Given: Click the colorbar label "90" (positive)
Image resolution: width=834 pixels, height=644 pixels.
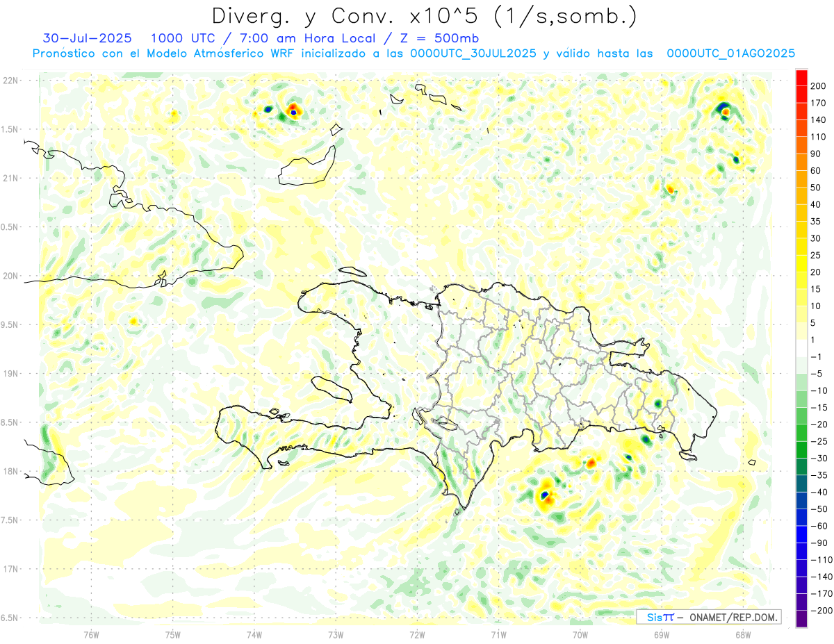Looking at the screenshot, I should (x=816, y=154).
